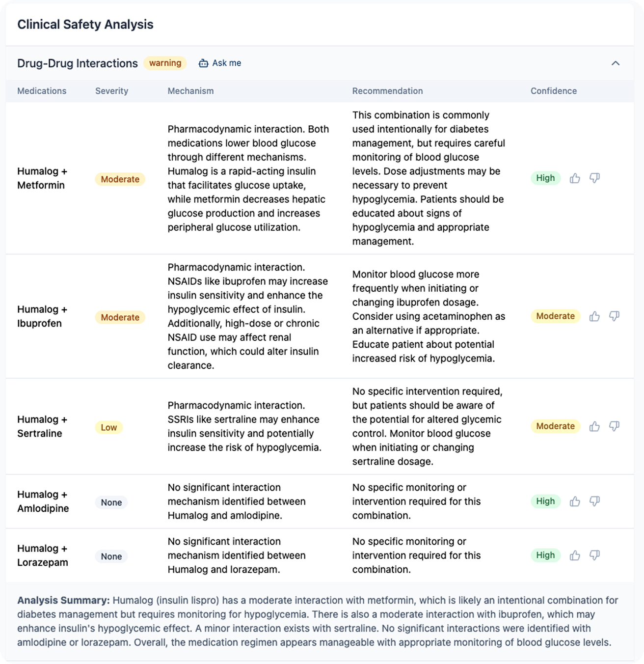
Task: Toggle thumbs down on Humalog + Lorazepam row
Action: tap(595, 555)
